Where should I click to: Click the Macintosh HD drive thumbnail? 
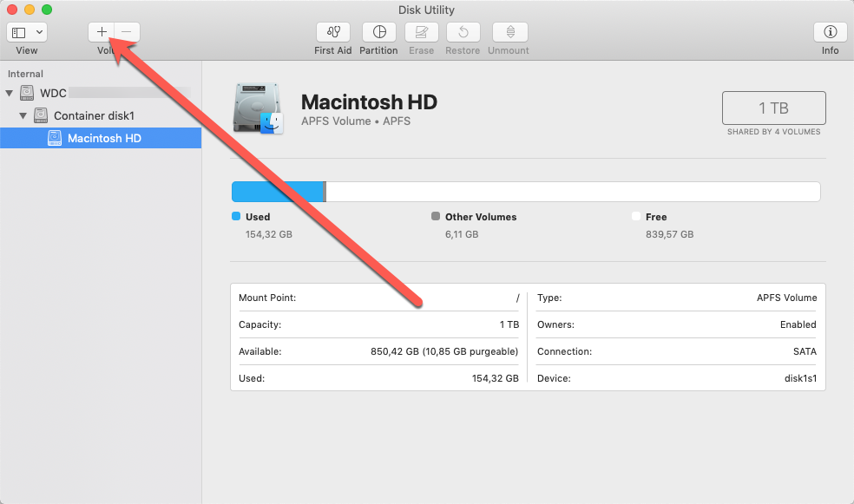click(259, 110)
